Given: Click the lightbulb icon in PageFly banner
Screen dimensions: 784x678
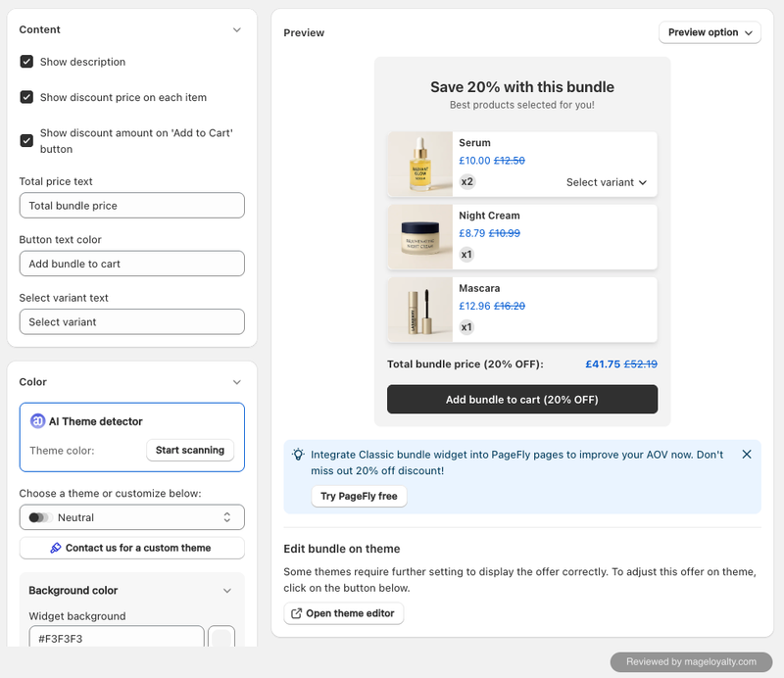Looking at the screenshot, I should pyautogui.click(x=298, y=455).
